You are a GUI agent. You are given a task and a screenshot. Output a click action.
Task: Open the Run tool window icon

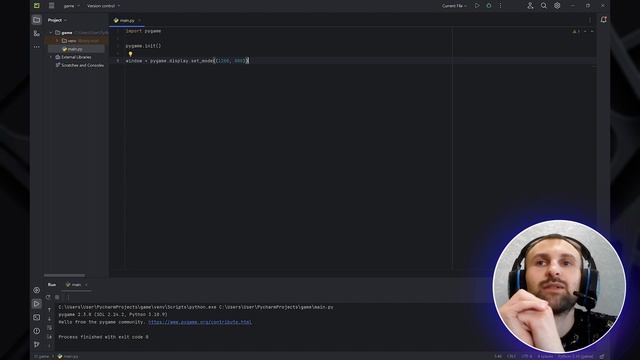tap(37, 304)
